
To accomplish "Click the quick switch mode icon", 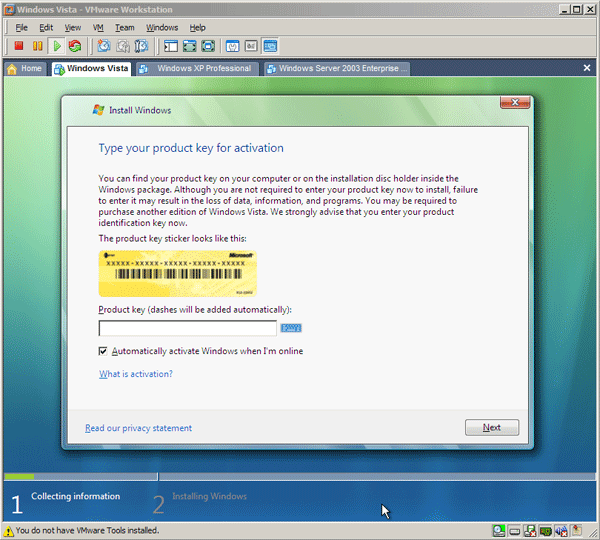I will pos(208,46).
